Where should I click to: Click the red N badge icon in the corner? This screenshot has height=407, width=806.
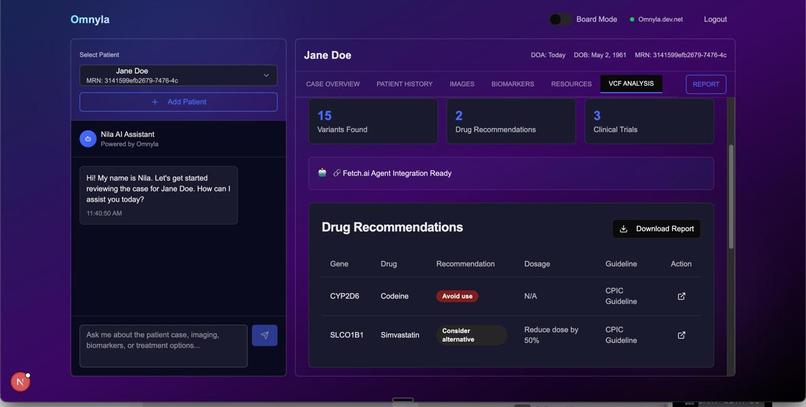[21, 382]
